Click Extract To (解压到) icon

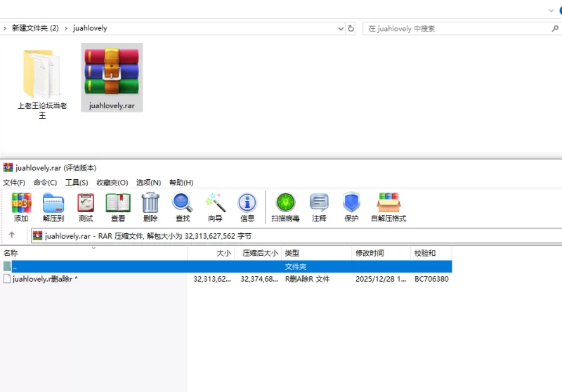click(53, 207)
